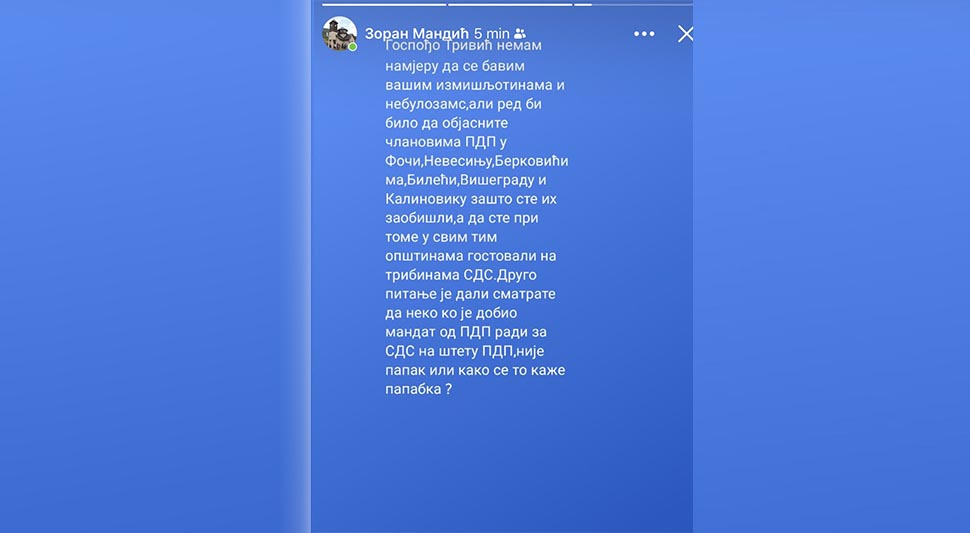Image resolution: width=970 pixels, height=533 pixels.
Task: Click the 'мандат од ПДП ради за' line
Action: coord(466,332)
